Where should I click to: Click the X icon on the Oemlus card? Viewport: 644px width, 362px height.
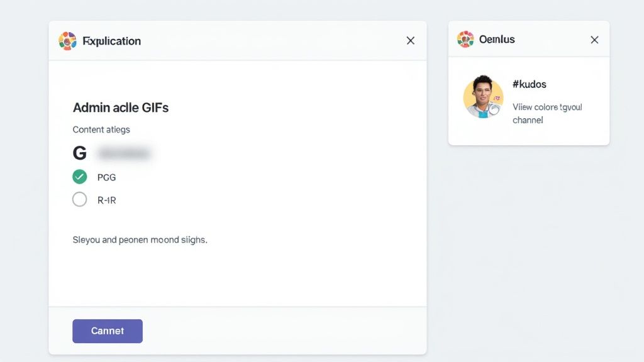click(594, 39)
